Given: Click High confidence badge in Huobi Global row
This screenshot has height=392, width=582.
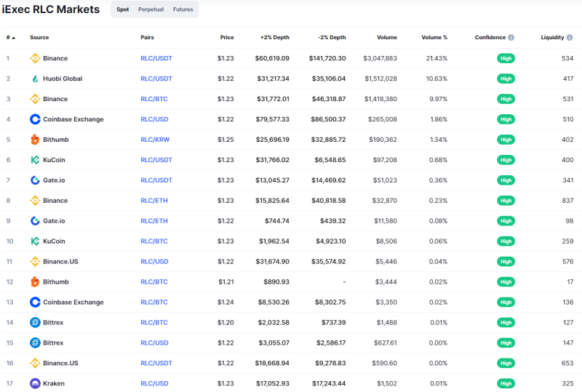Looking at the screenshot, I should [506, 79].
